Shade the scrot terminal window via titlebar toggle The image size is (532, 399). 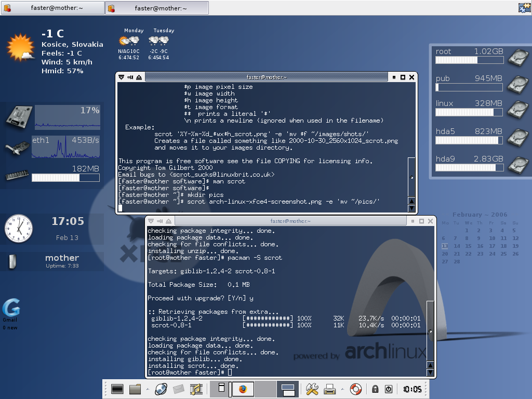pyautogui.click(x=169, y=220)
